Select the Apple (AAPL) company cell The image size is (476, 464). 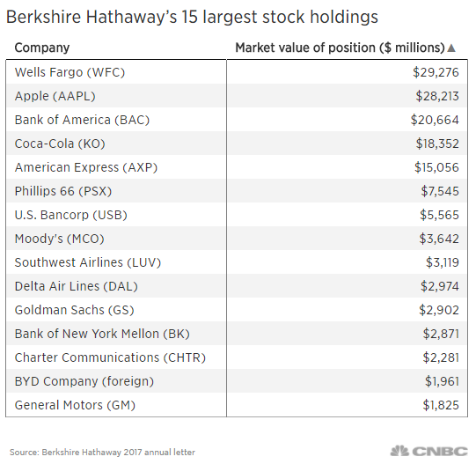click(x=55, y=96)
